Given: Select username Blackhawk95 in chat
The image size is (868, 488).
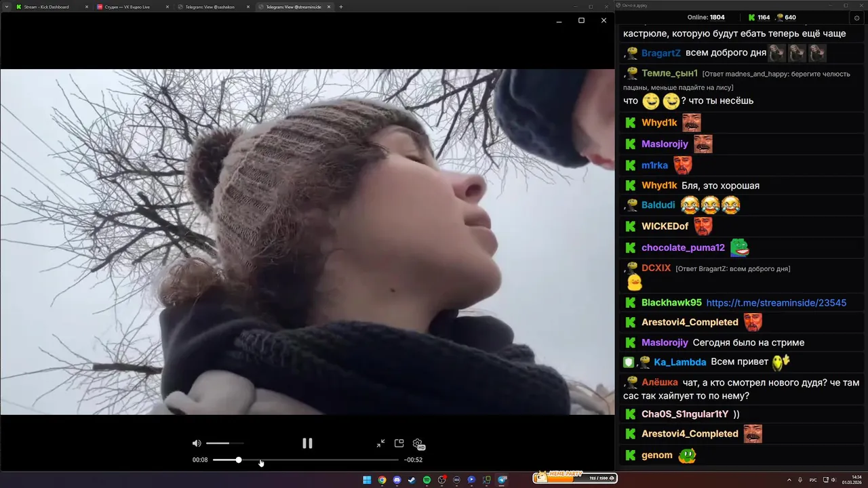Looking at the screenshot, I should (x=672, y=303).
